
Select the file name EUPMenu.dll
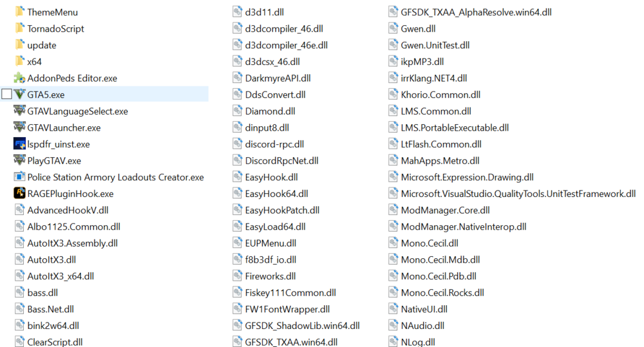point(270,243)
